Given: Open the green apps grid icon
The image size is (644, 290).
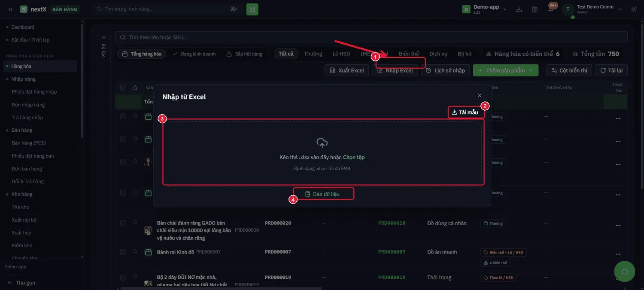Looking at the screenshot, I should tap(252, 9).
